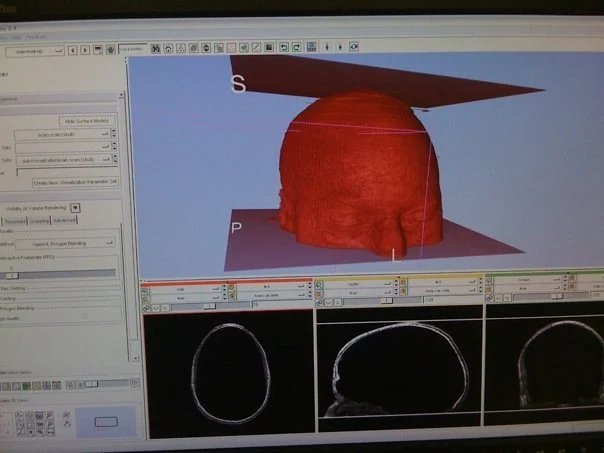Open the brain scan volume selector dropdown
The image size is (604, 453).
point(62,134)
